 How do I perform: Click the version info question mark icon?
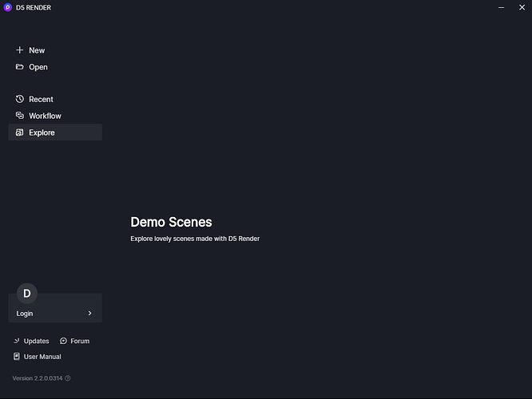[68, 378]
